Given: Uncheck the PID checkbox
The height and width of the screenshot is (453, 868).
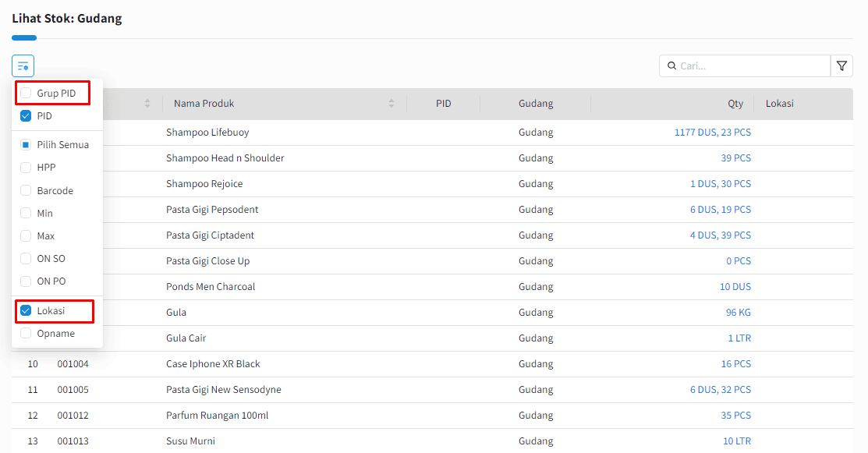Looking at the screenshot, I should point(26,115).
